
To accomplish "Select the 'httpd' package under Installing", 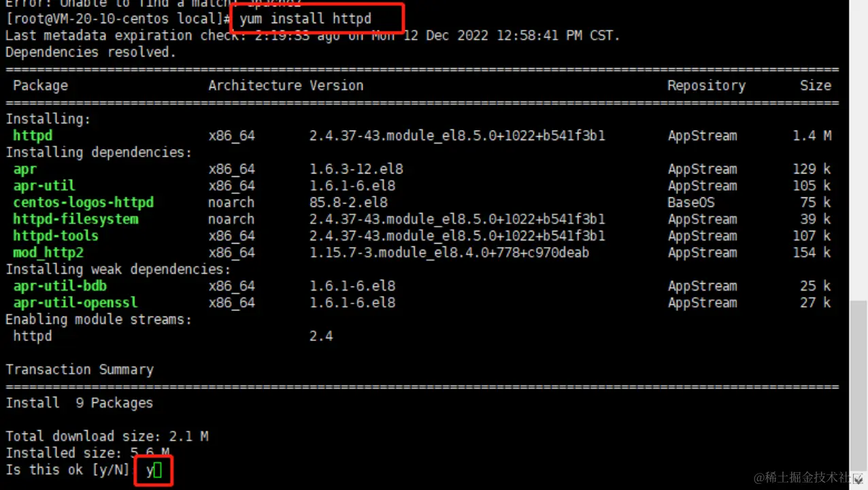I will coord(32,135).
